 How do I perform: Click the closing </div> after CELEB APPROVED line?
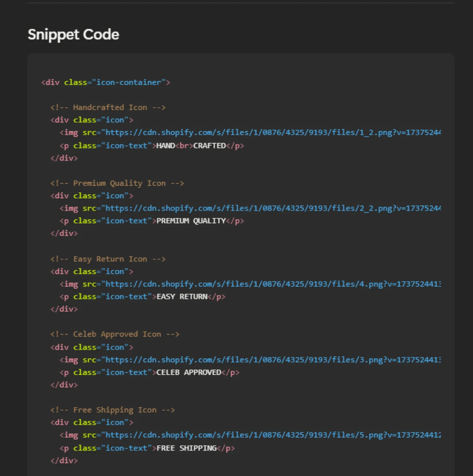(64, 385)
